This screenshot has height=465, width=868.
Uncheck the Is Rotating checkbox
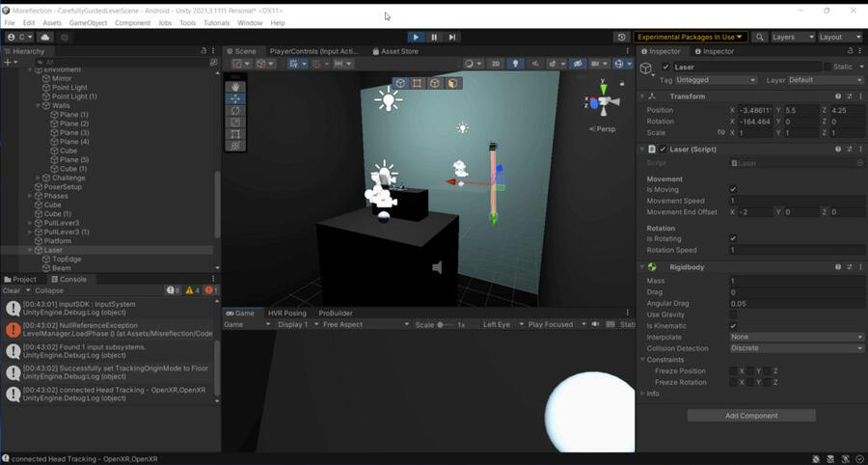(x=733, y=238)
